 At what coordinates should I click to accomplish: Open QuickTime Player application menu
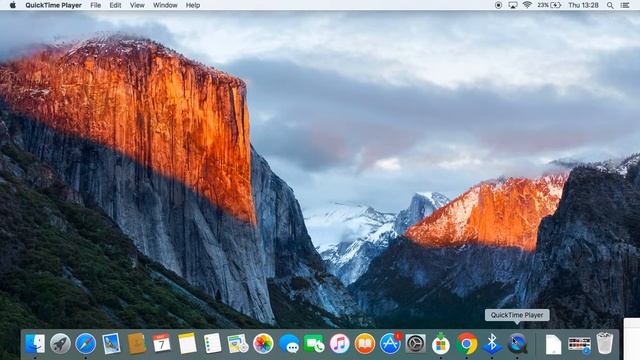tap(53, 5)
